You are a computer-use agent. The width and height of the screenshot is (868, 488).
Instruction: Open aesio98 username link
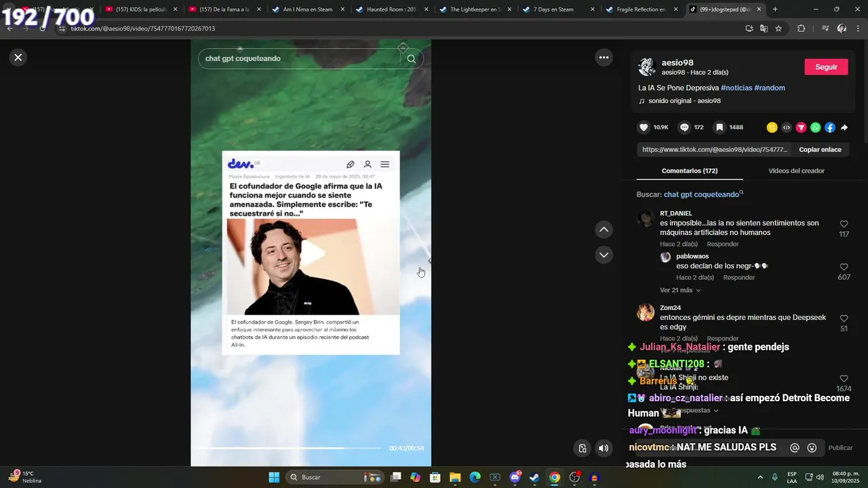click(x=677, y=62)
